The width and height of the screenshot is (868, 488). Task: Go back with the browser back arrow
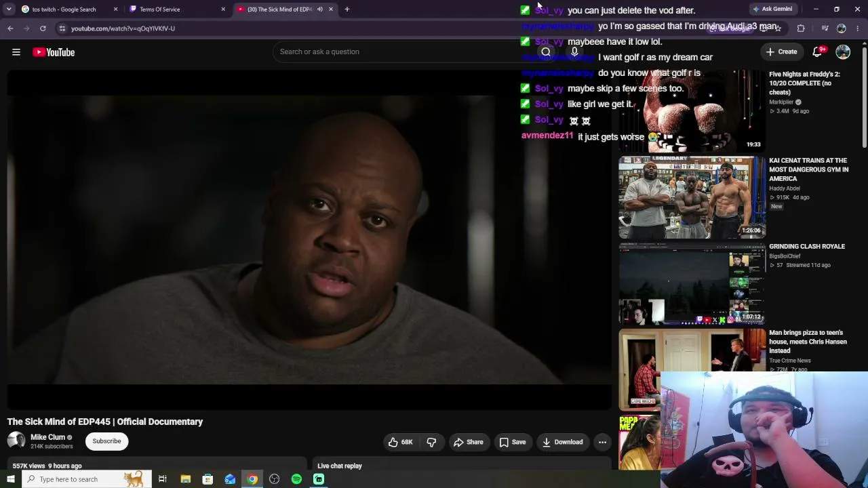(10, 28)
